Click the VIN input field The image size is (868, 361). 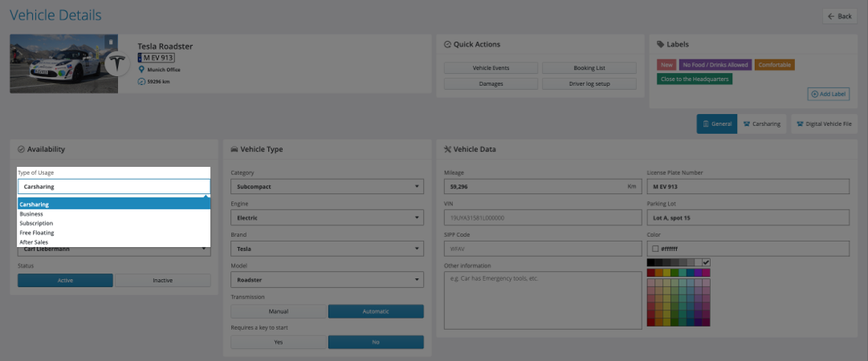[543, 218]
